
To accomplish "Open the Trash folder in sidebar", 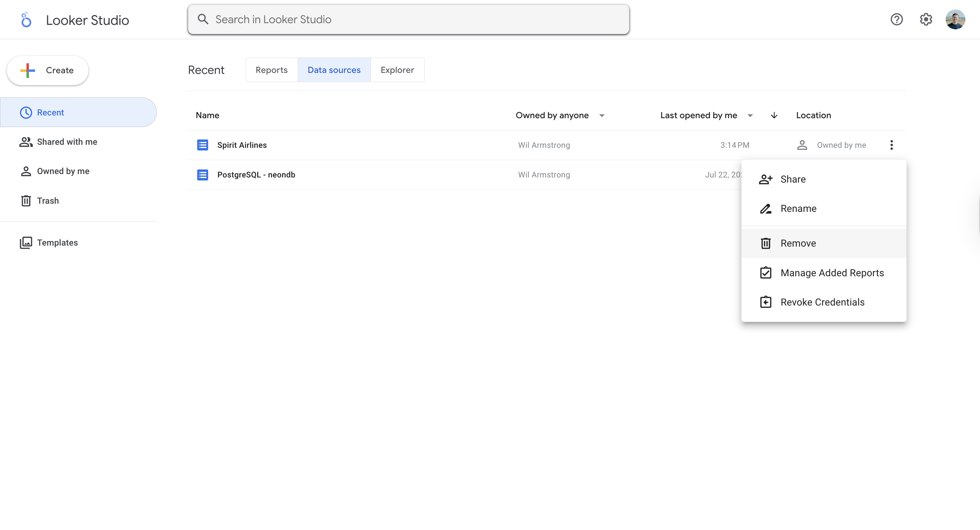I will [x=48, y=201].
